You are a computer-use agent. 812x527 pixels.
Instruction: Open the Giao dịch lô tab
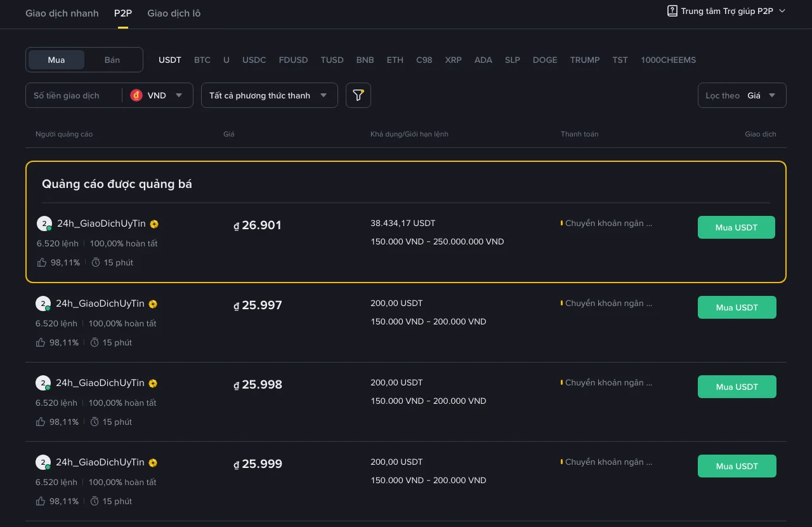click(x=174, y=13)
